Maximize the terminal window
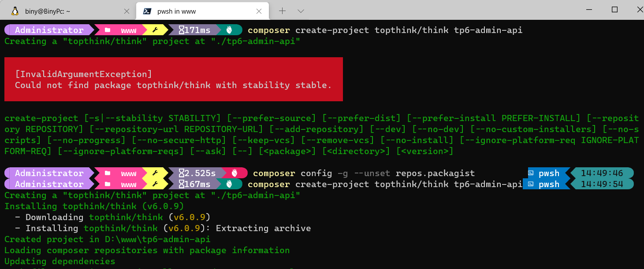644x269 pixels. 614,10
